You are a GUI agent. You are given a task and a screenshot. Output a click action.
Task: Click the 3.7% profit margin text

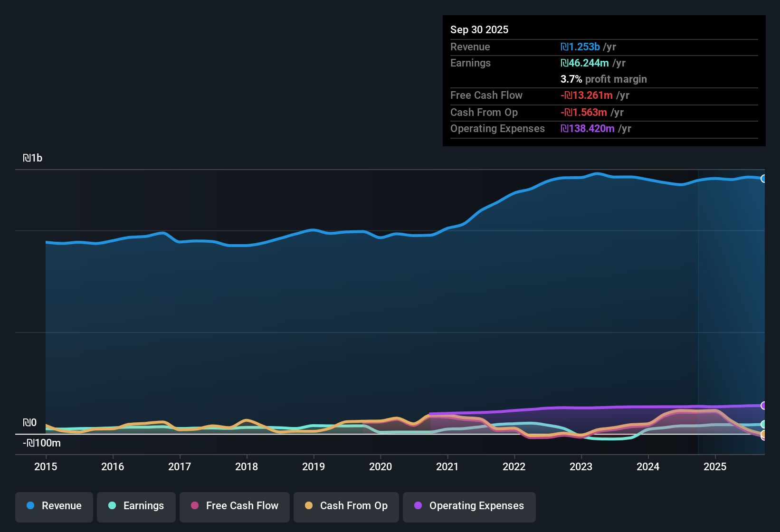pyautogui.click(x=604, y=79)
